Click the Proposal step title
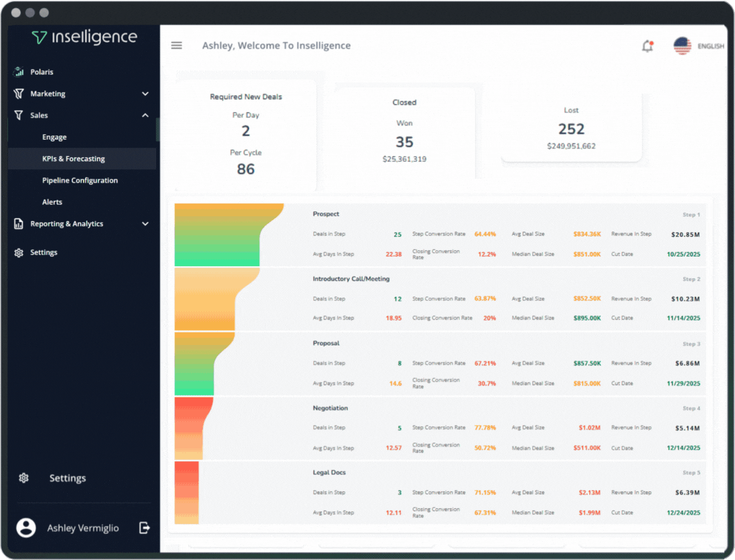The height and width of the screenshot is (560, 735). click(326, 344)
